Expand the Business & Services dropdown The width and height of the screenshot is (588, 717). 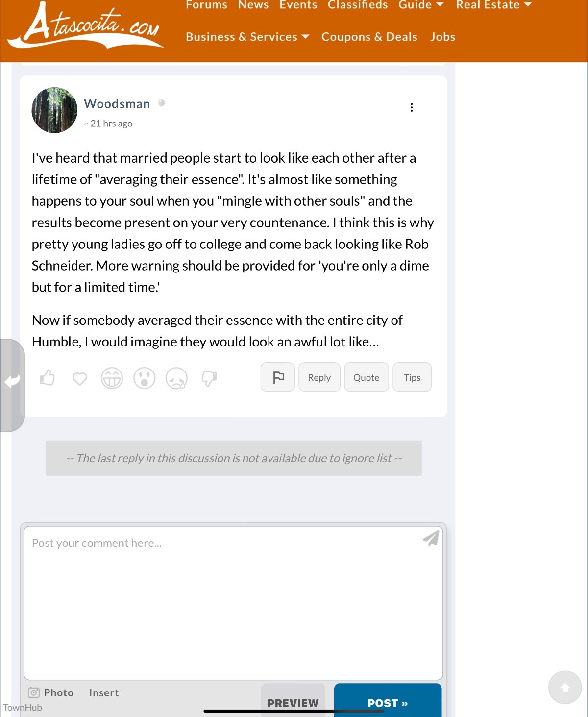[247, 37]
